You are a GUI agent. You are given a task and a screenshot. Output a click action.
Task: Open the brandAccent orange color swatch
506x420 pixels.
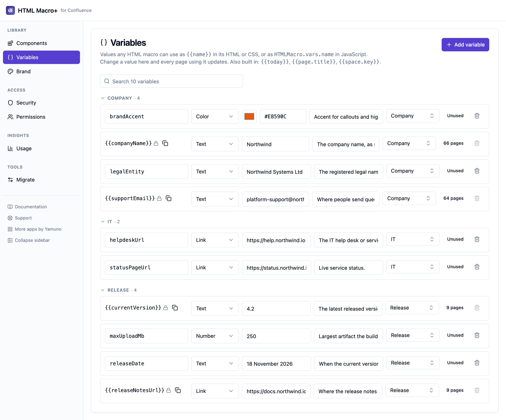point(249,116)
